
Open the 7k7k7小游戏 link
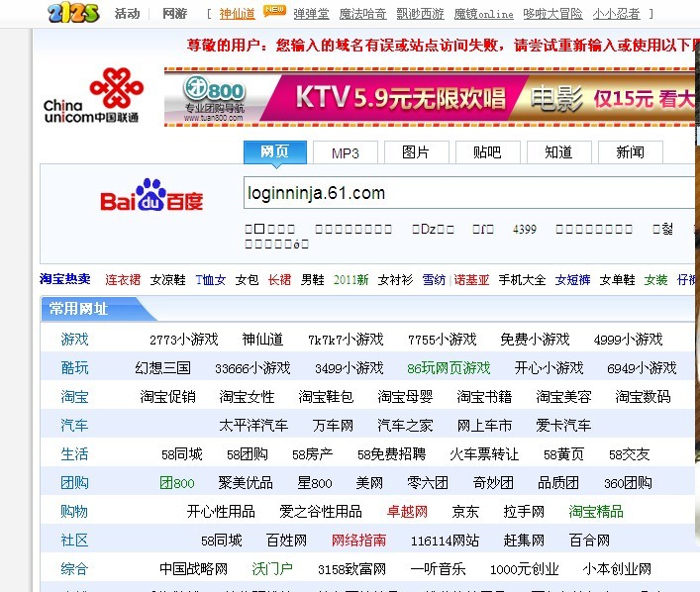tap(346, 340)
